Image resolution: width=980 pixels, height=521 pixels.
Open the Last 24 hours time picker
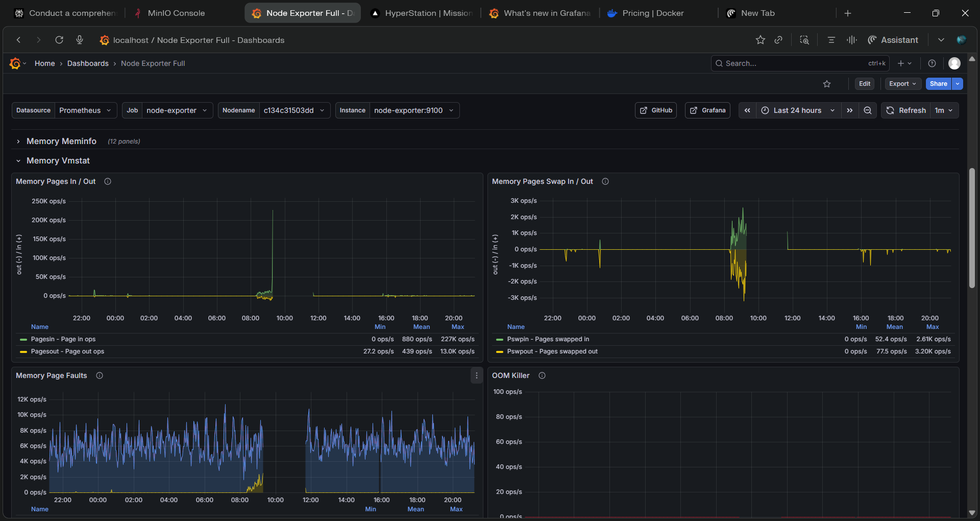798,110
